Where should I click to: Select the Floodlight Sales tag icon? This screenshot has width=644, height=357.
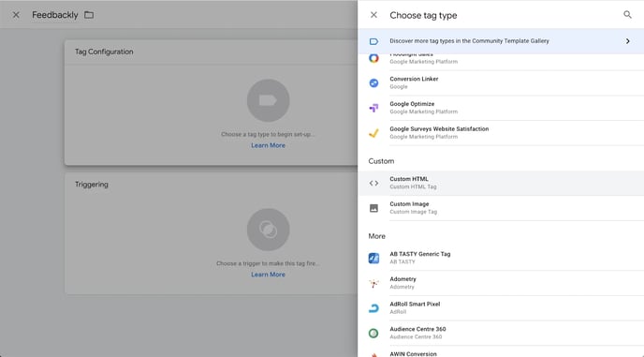[373, 58]
